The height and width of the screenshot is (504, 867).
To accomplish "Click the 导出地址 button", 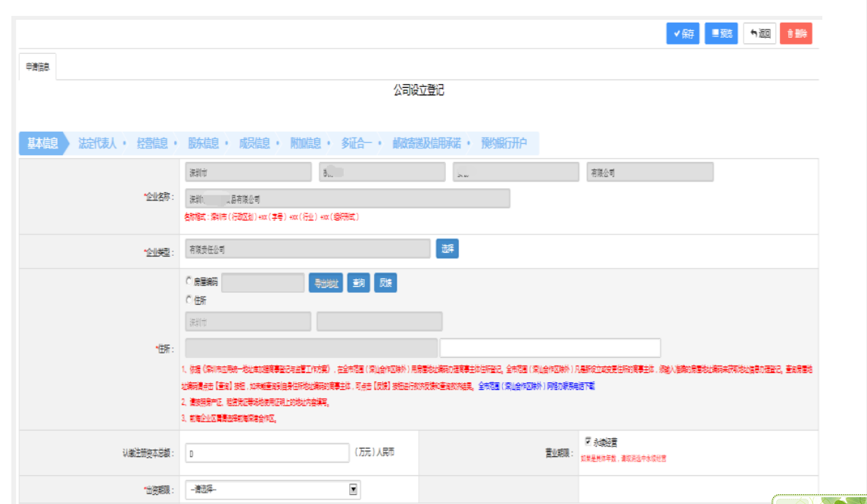I will point(326,283).
